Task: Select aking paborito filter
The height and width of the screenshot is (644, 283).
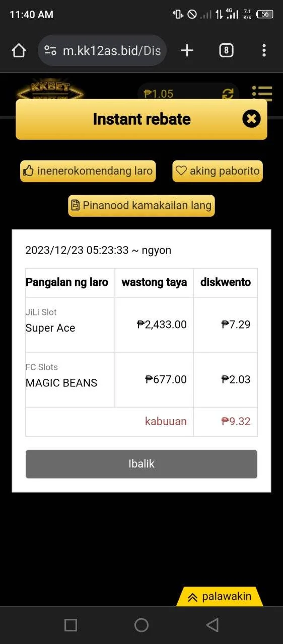Action: [218, 171]
